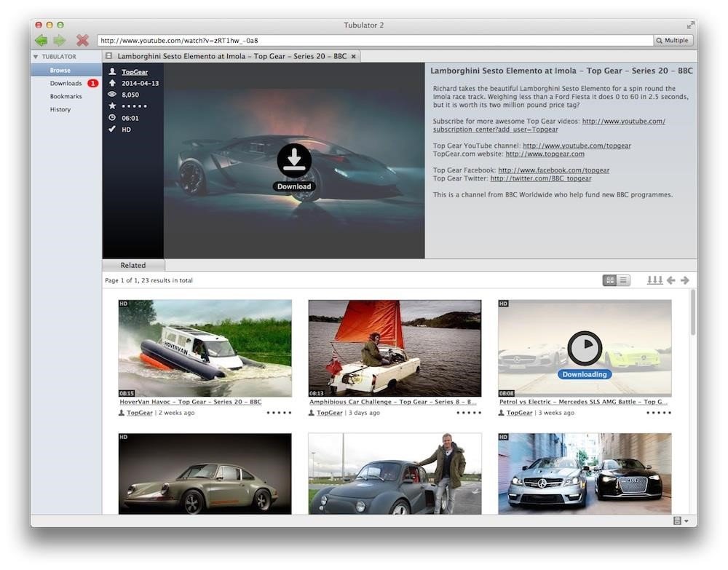This screenshot has height=570, width=728.
Task: Click the TopGear uploader link in info panel
Action: click(135, 72)
